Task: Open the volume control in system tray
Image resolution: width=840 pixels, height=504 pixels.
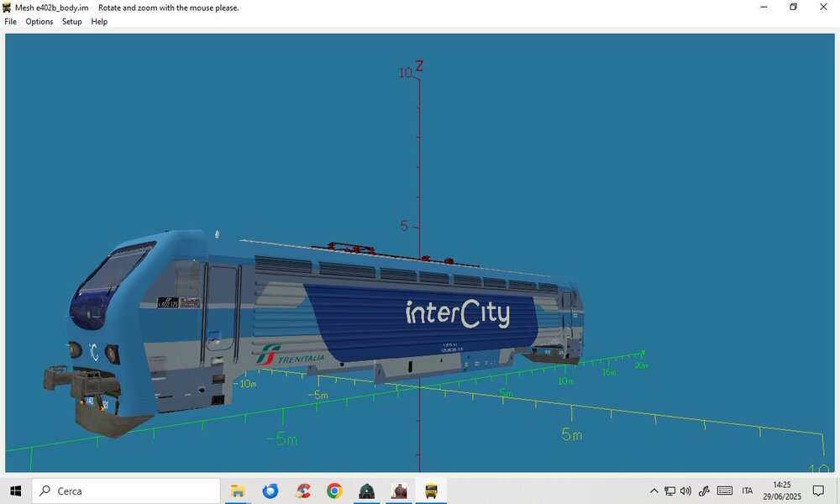Action: coord(685,491)
